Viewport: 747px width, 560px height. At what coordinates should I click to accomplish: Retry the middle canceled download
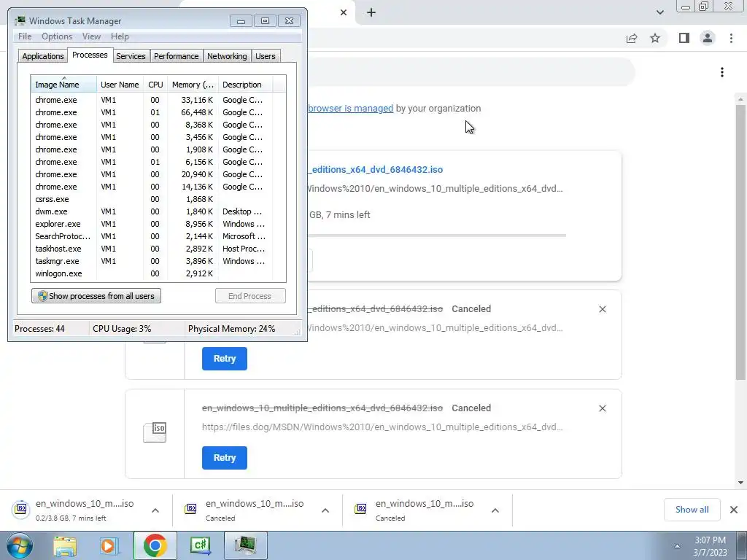[225, 359]
